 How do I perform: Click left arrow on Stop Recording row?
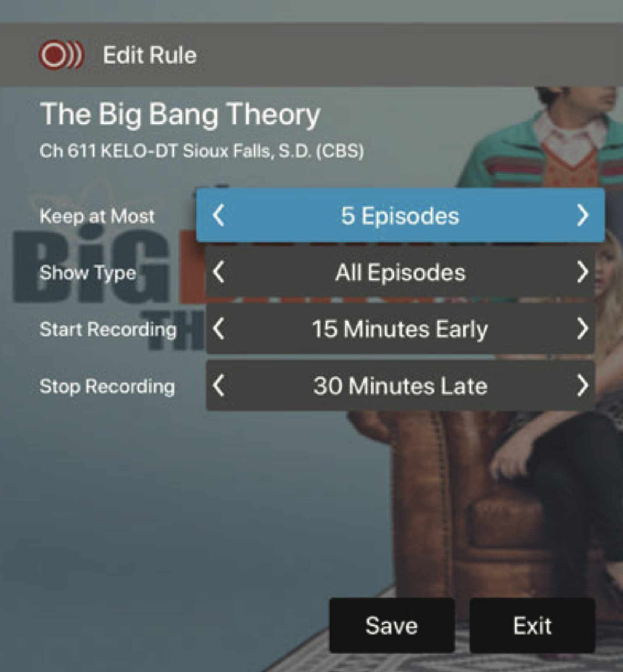[x=218, y=386]
